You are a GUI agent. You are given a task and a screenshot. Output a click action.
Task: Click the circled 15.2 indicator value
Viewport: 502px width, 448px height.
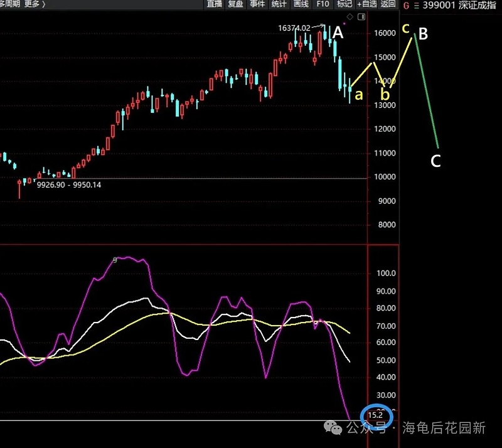click(x=375, y=415)
